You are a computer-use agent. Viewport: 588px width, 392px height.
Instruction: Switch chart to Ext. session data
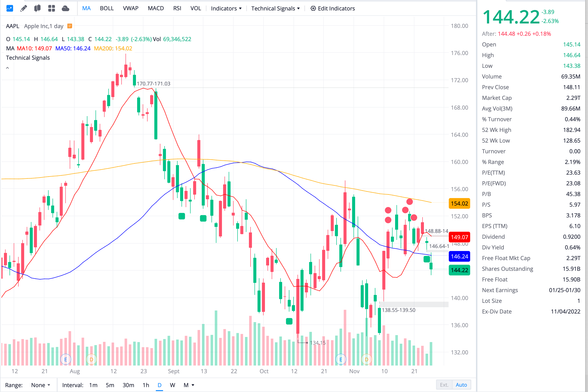point(444,385)
